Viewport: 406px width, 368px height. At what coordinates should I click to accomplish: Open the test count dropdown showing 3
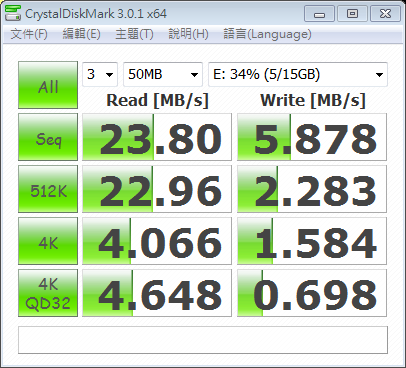[x=100, y=74]
